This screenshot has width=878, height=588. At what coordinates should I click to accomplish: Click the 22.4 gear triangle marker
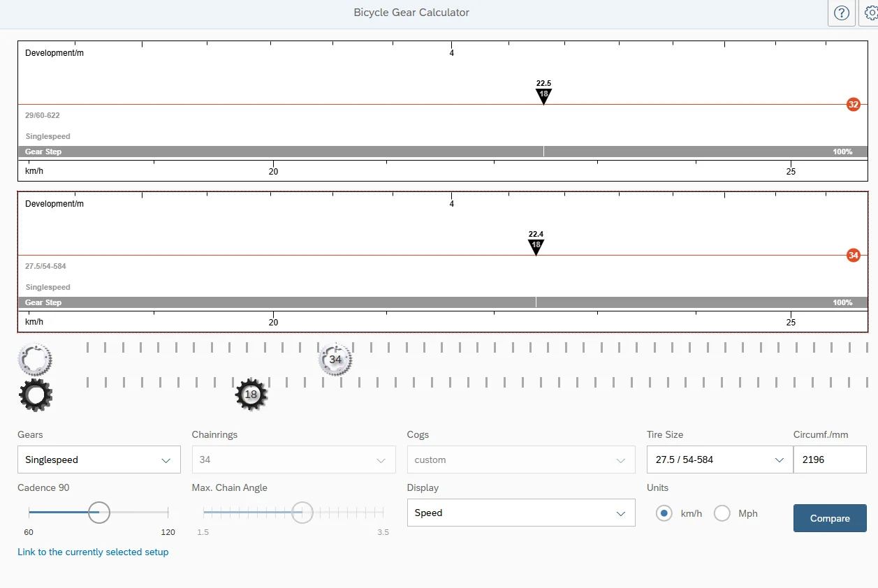click(536, 246)
